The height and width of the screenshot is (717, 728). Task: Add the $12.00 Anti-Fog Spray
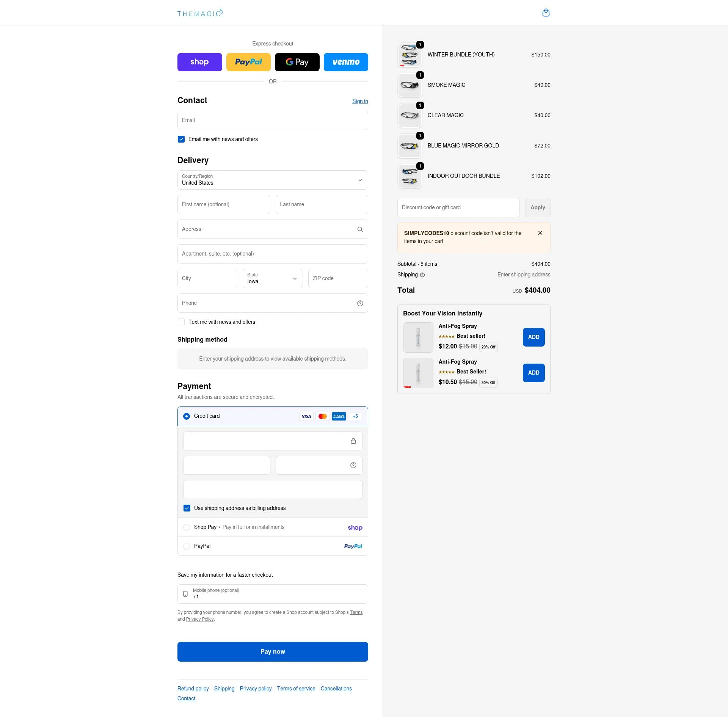533,337
